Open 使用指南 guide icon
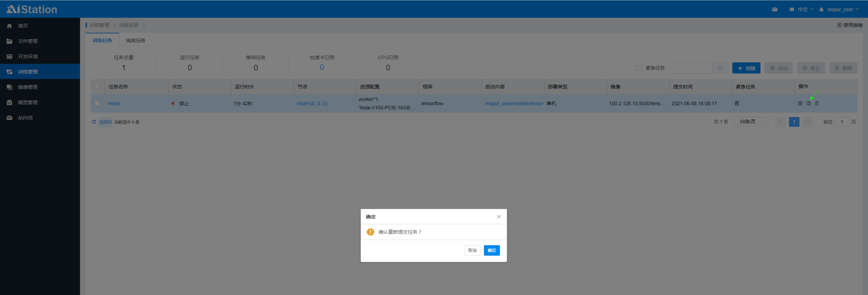 pyautogui.click(x=839, y=25)
